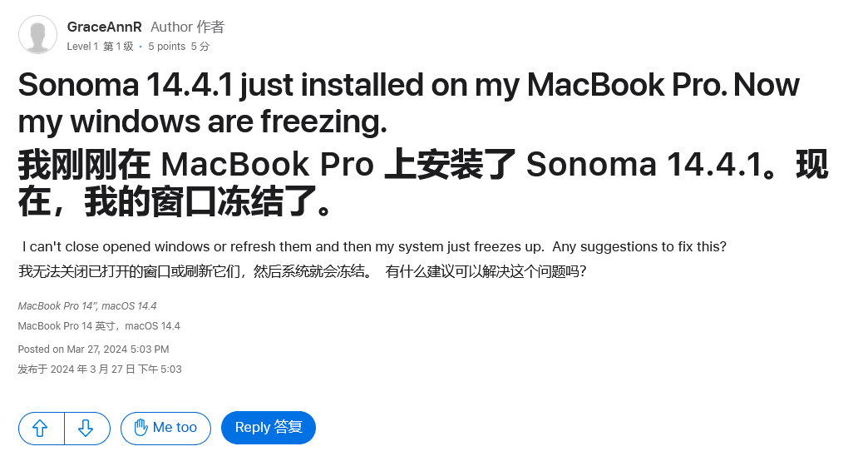Click the 5 points reputation text
The height and width of the screenshot is (476, 868).
(166, 47)
